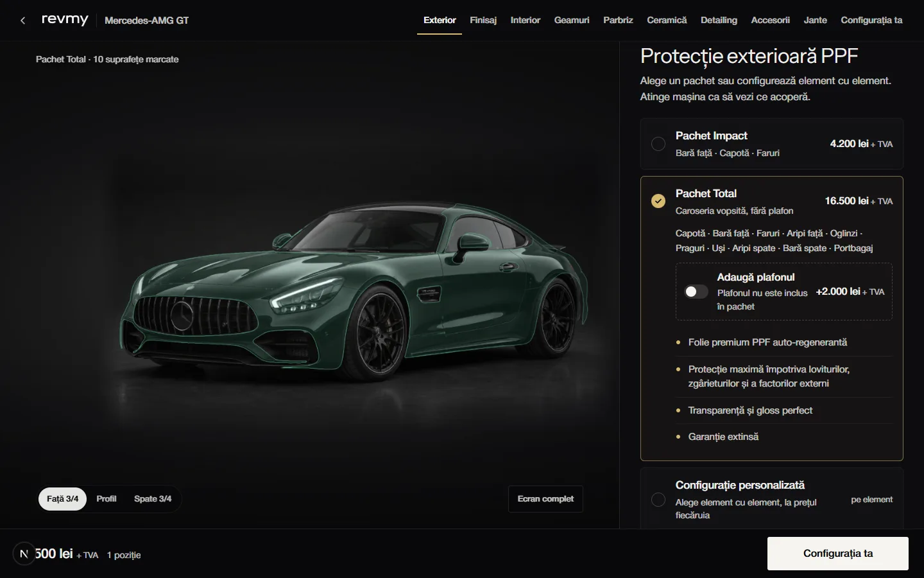The image size is (924, 578).
Task: Open the Configurația ta tab
Action: pyautogui.click(x=871, y=21)
